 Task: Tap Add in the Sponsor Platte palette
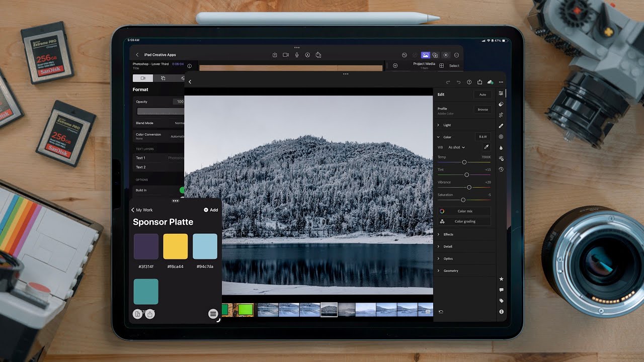[x=211, y=210]
